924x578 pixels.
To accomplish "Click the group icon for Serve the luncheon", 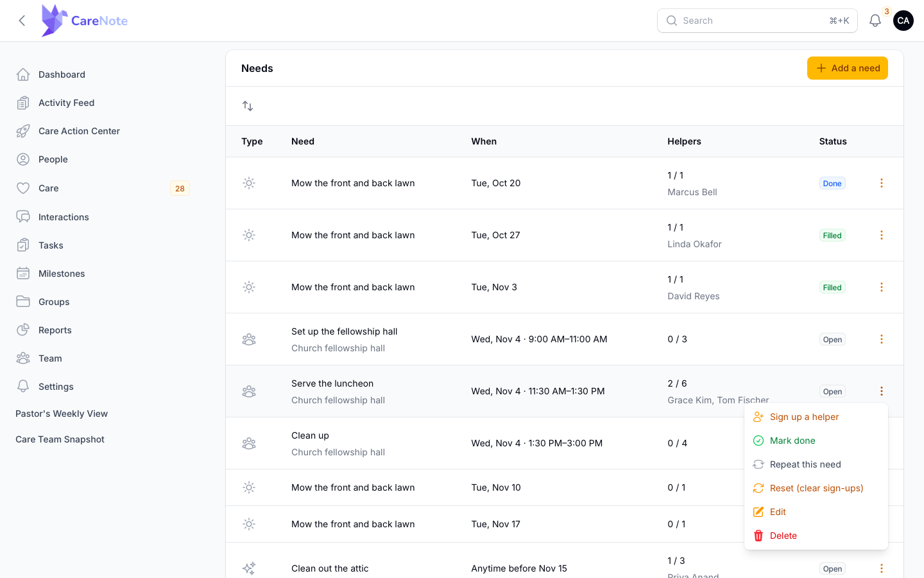I will click(249, 391).
